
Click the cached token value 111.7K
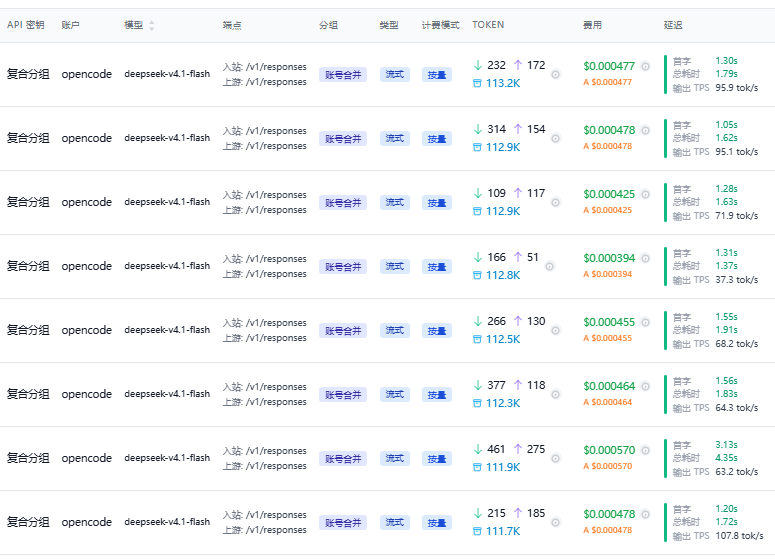(503, 531)
